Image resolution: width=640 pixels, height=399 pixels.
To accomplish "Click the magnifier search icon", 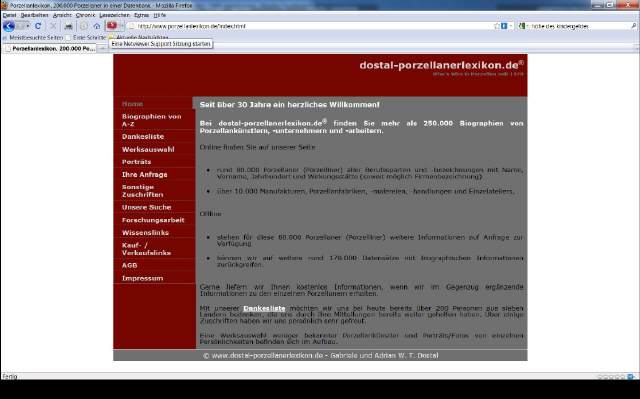I will [633, 26].
